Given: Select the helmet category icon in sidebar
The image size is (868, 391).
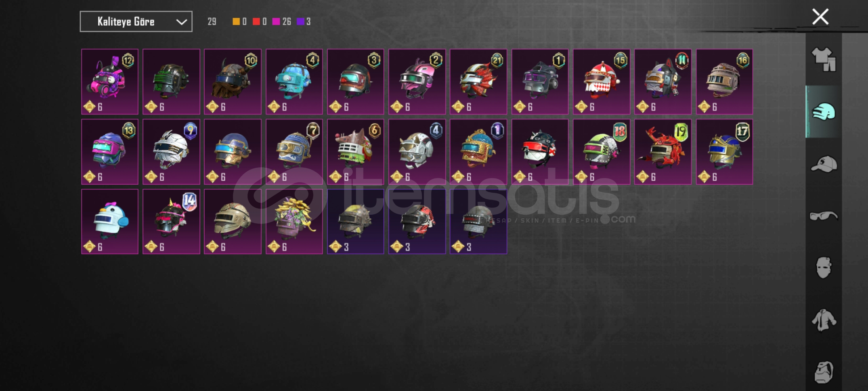Looking at the screenshot, I should coord(824,112).
